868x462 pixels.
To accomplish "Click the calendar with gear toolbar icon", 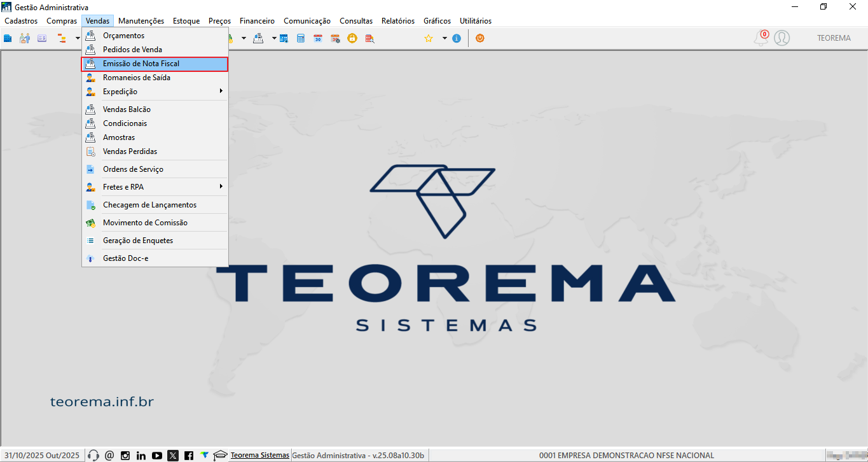I will point(335,38).
